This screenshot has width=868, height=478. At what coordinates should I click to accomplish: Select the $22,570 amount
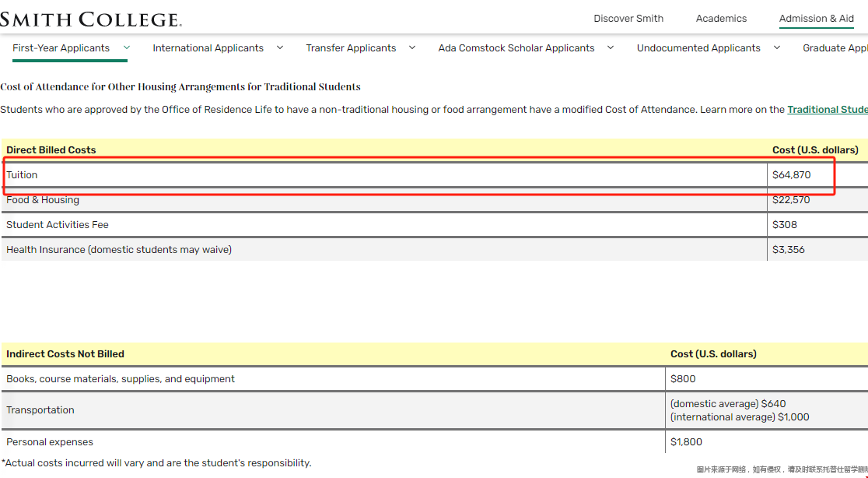pyautogui.click(x=791, y=200)
